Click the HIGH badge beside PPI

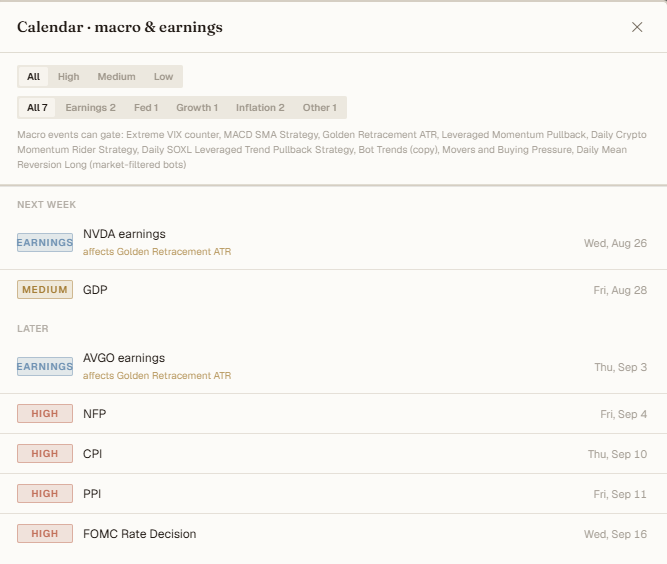click(45, 493)
